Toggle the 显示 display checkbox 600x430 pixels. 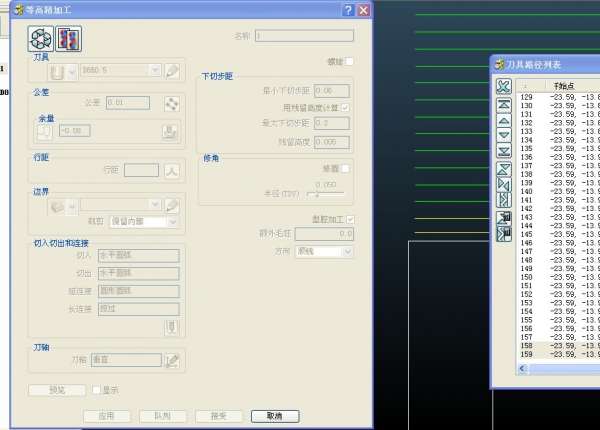click(x=96, y=390)
